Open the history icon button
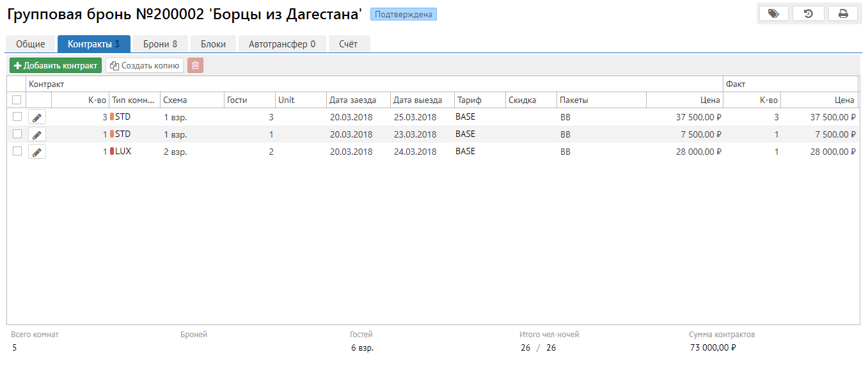This screenshot has width=868, height=366. coord(809,13)
